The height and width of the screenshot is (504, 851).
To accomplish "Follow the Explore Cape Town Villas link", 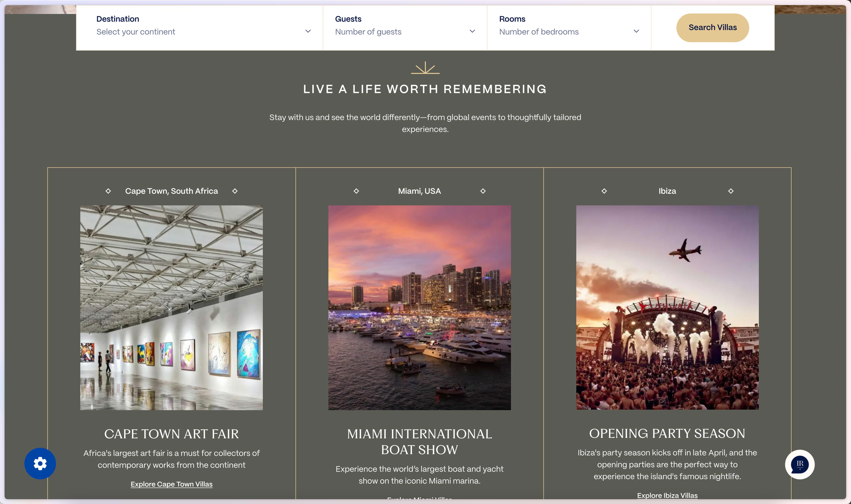I will pyautogui.click(x=172, y=484).
